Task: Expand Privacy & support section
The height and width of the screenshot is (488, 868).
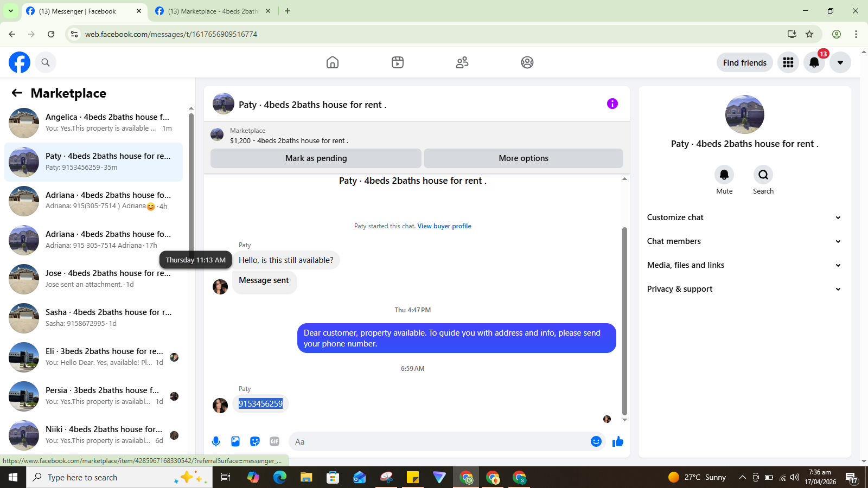Action: [744, 289]
